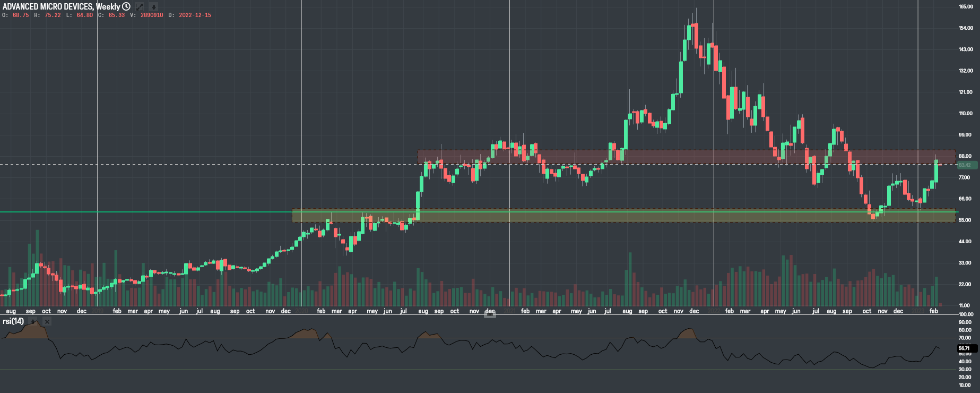Image resolution: width=980 pixels, height=393 pixels.
Task: Click the RSI 70.00 scale label
Action: click(966, 338)
